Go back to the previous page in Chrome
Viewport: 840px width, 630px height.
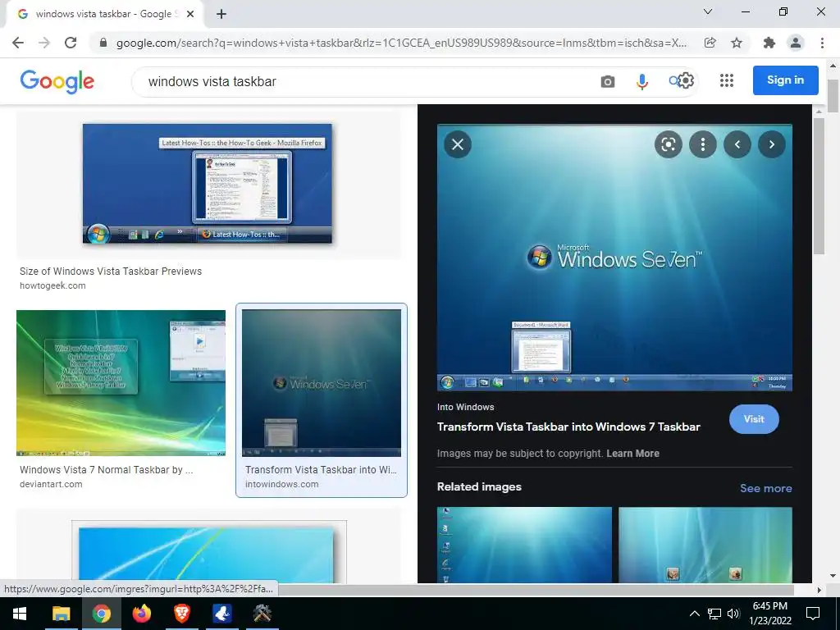click(x=18, y=43)
